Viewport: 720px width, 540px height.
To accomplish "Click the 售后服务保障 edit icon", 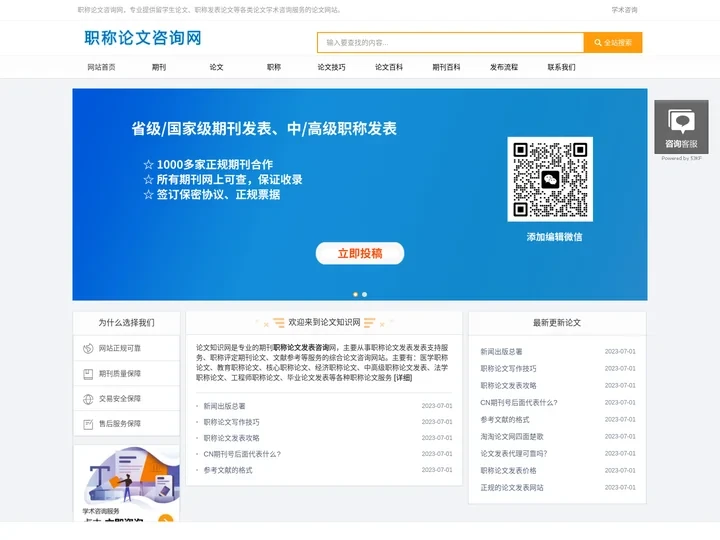I will [x=88, y=424].
